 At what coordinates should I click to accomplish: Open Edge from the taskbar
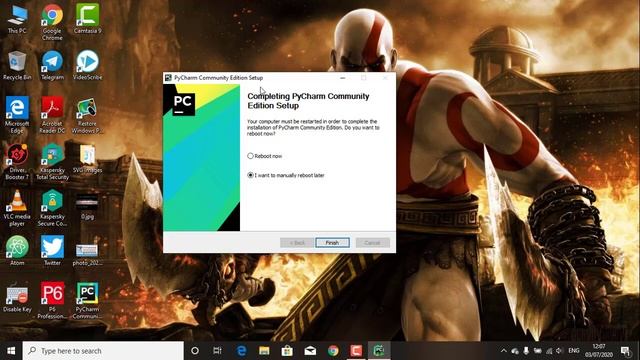[241, 351]
